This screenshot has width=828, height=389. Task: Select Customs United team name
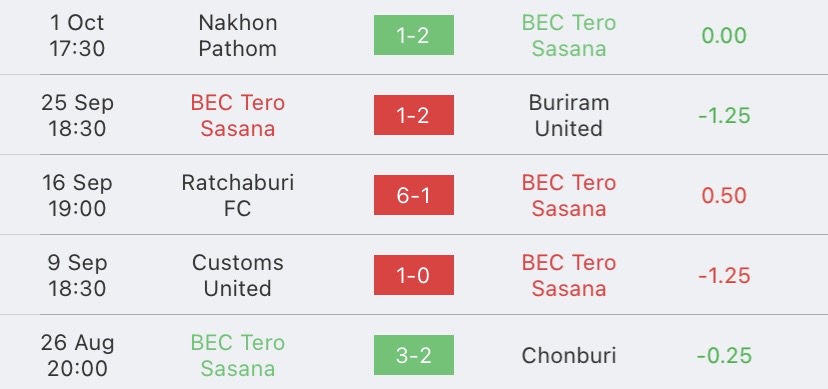click(238, 276)
